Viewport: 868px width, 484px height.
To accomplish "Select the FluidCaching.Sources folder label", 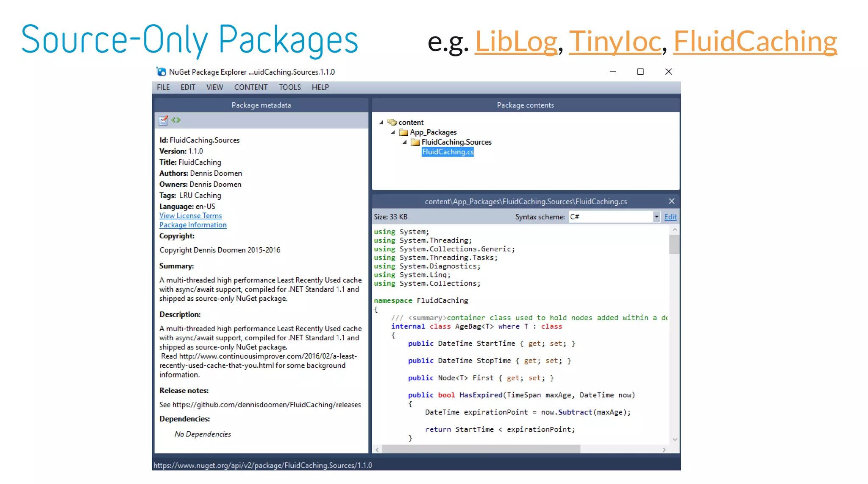I will [x=456, y=142].
